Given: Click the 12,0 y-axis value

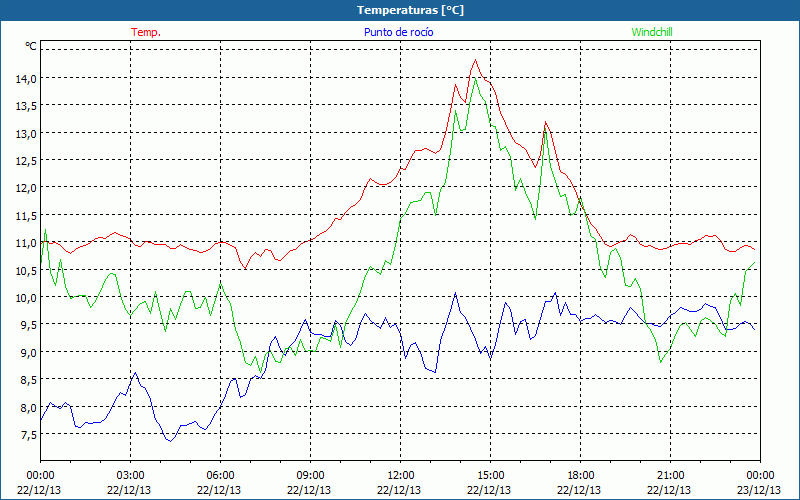Looking at the screenshot, I should point(26,188).
